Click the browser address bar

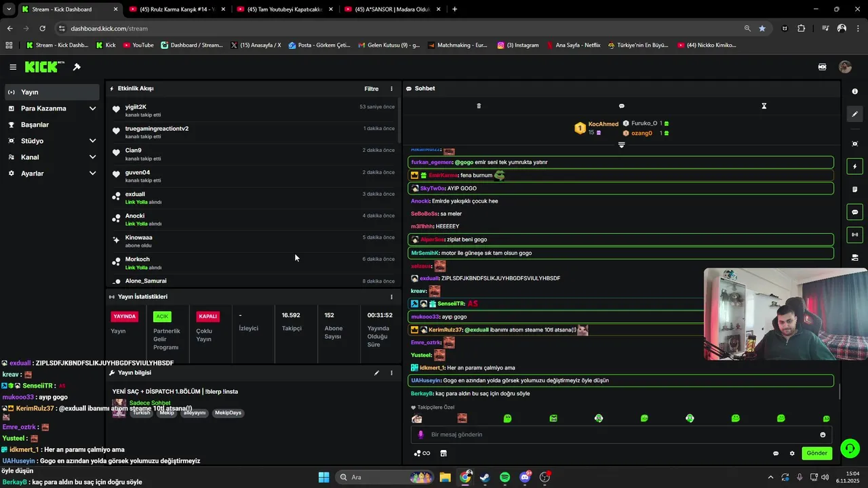point(400,28)
